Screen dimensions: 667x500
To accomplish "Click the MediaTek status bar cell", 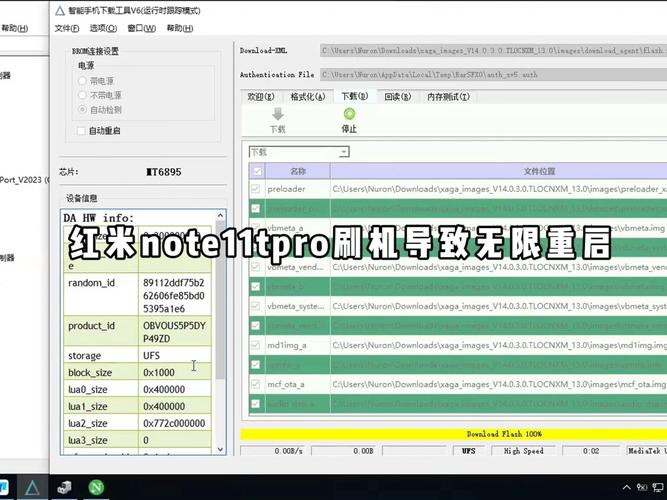I will 647,451.
